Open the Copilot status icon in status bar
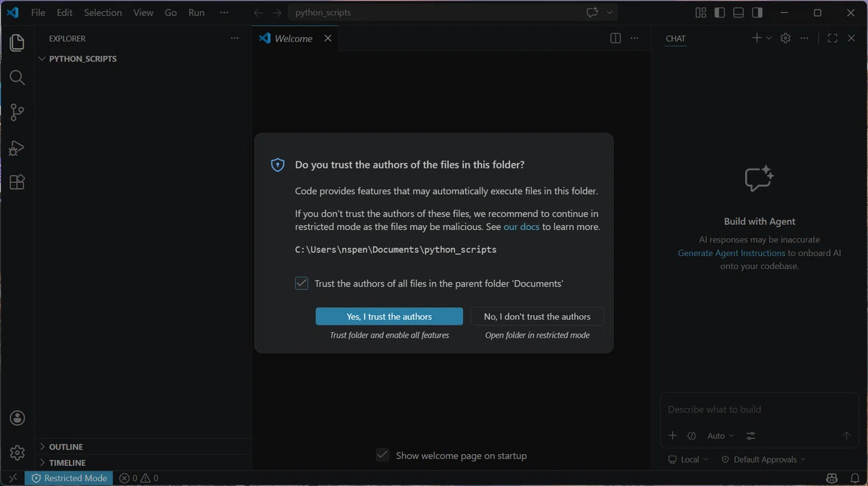This screenshot has height=486, width=868. 833,478
